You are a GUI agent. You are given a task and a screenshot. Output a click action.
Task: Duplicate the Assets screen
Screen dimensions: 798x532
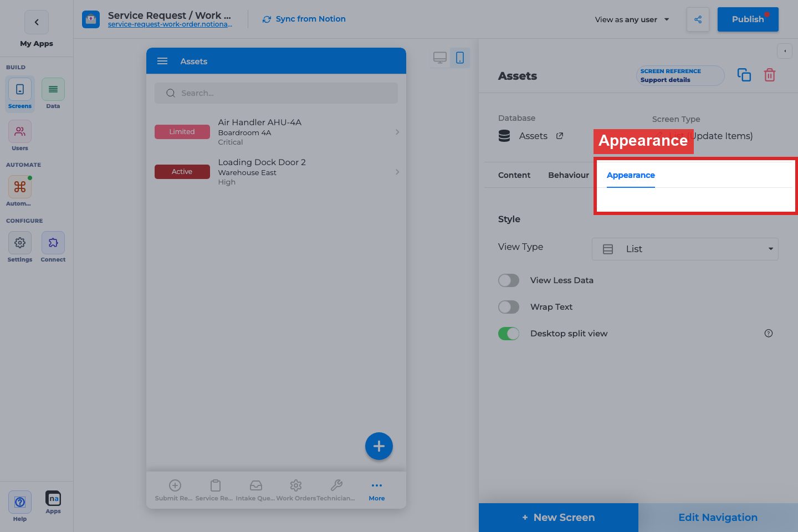744,75
